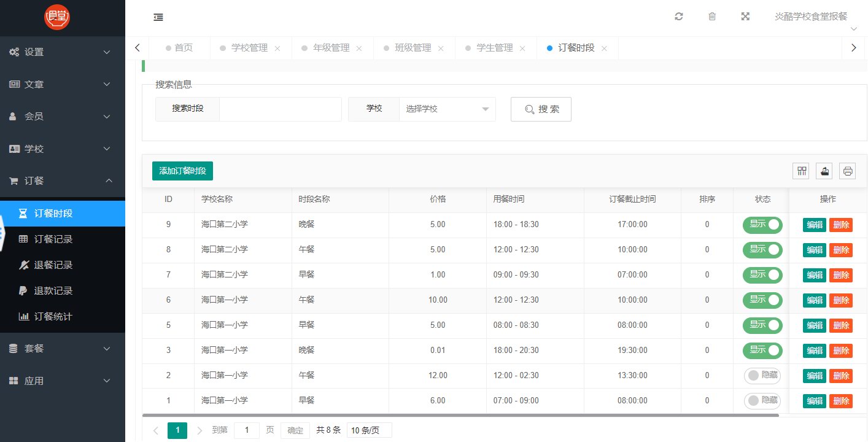Toggle 隐藏 switch for ID 2 row
Screen dimensions: 868x442
tap(762, 376)
